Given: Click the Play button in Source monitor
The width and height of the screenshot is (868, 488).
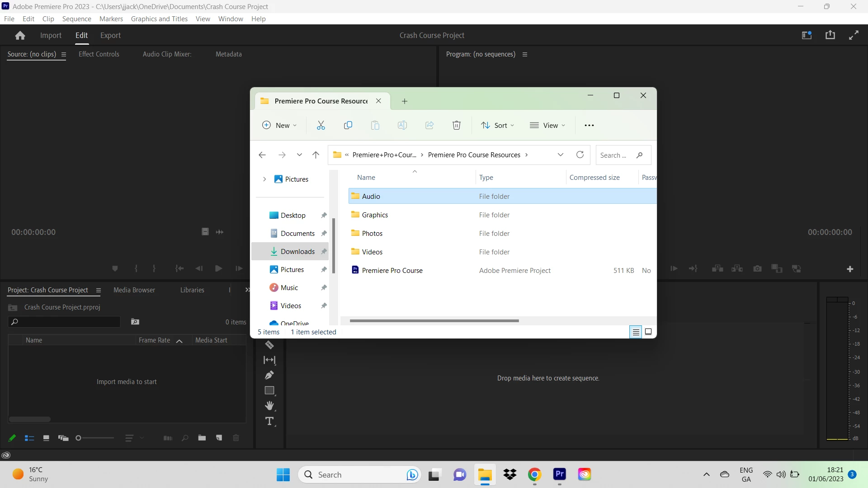Looking at the screenshot, I should click(x=218, y=268).
